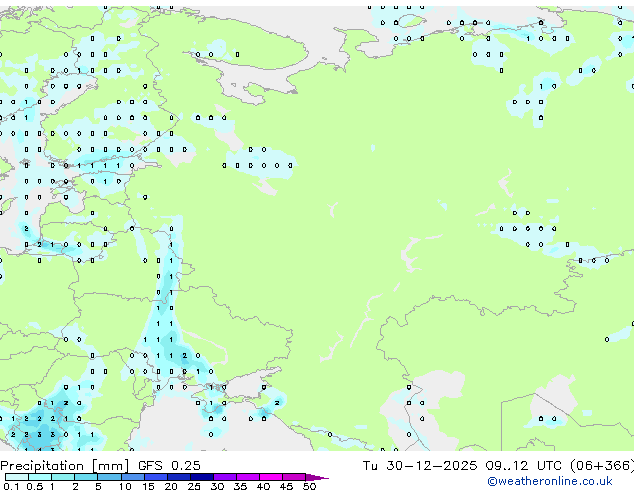Pick the 45–50 mm legend swatch
The width and height of the screenshot is (634, 490).
[x=294, y=477]
